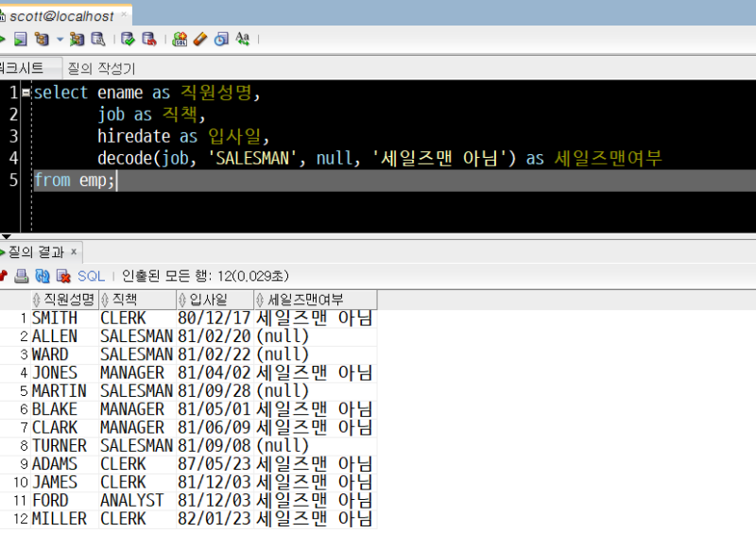Refresh the fetched result rows
Viewport: 756px width, 551px height.
(42, 276)
